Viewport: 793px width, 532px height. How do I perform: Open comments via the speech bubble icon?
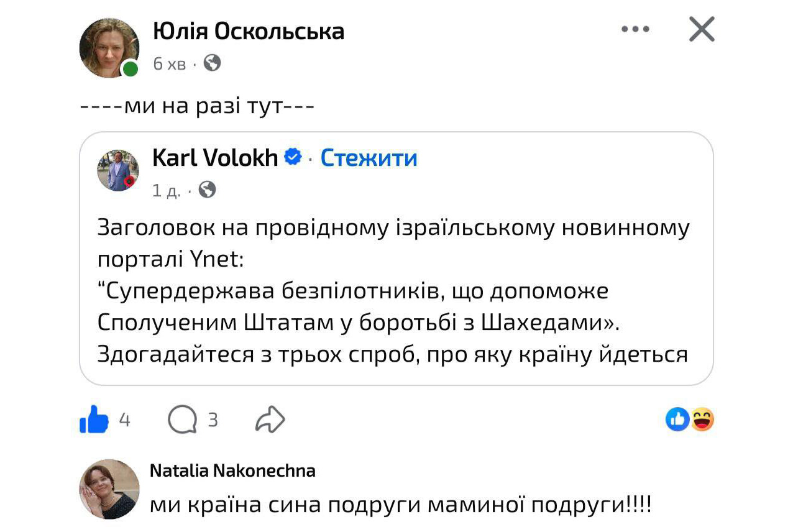pos(181,421)
